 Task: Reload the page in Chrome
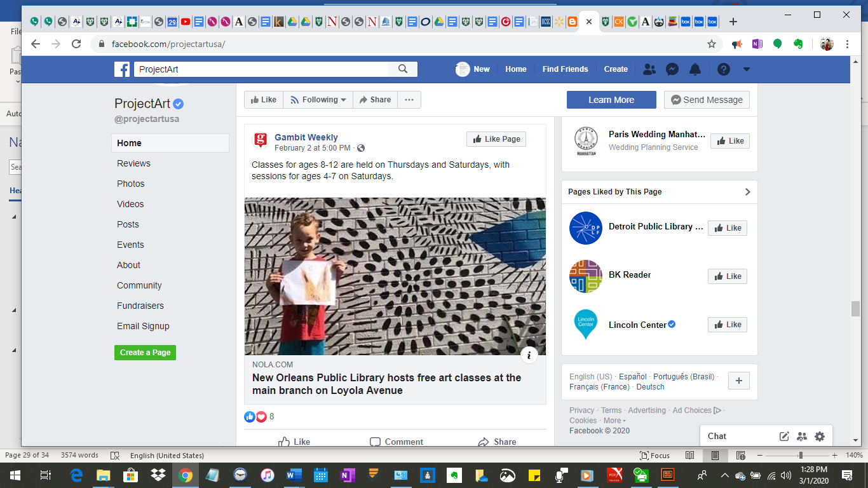click(76, 44)
